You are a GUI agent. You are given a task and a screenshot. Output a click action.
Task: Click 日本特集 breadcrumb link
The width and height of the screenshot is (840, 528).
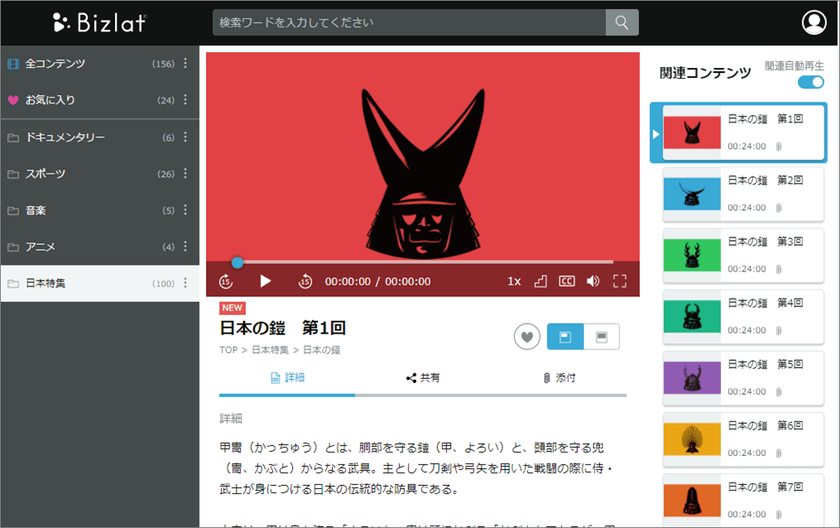pyautogui.click(x=270, y=350)
